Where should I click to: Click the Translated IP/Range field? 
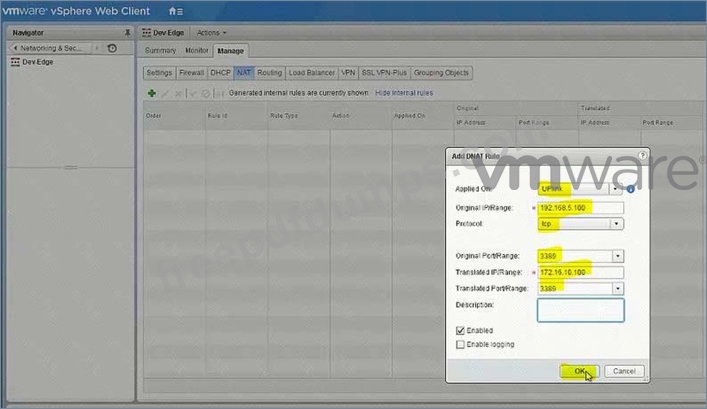click(x=581, y=272)
